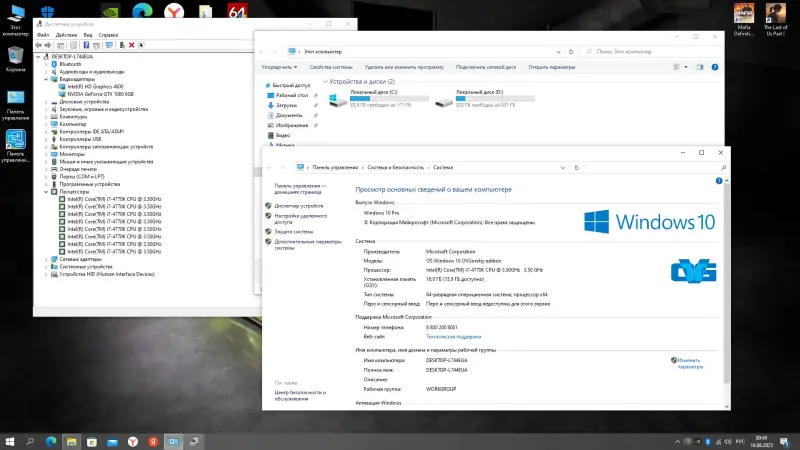Expand Дисковые устройства node

coord(46,102)
